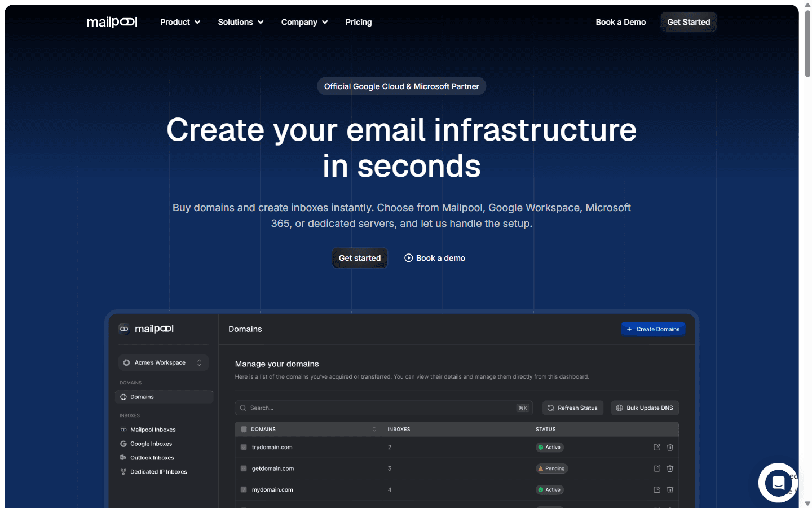This screenshot has width=812, height=508.
Task: Click the page vertical scrollbar thumb
Action: (x=807, y=44)
